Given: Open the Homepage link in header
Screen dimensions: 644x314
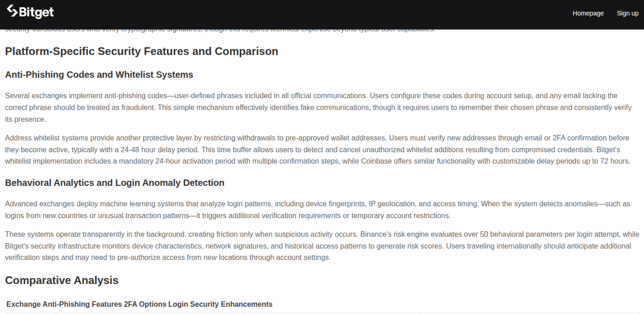Looking at the screenshot, I should pyautogui.click(x=588, y=13).
